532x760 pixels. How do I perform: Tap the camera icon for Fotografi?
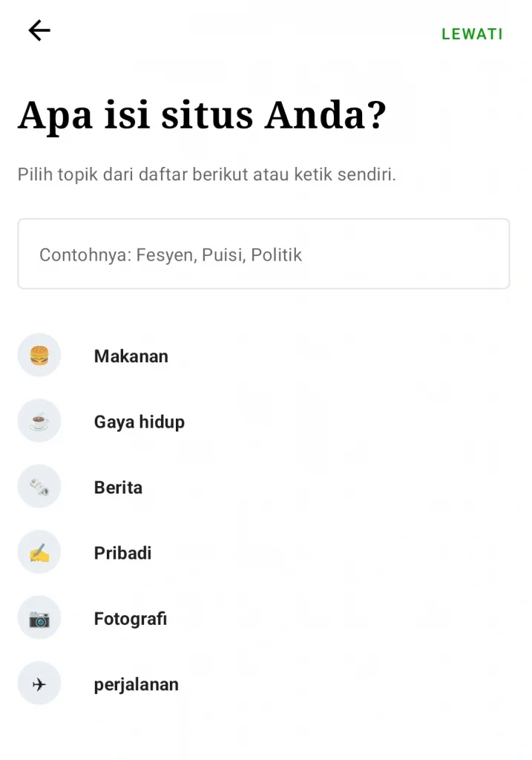click(39, 618)
